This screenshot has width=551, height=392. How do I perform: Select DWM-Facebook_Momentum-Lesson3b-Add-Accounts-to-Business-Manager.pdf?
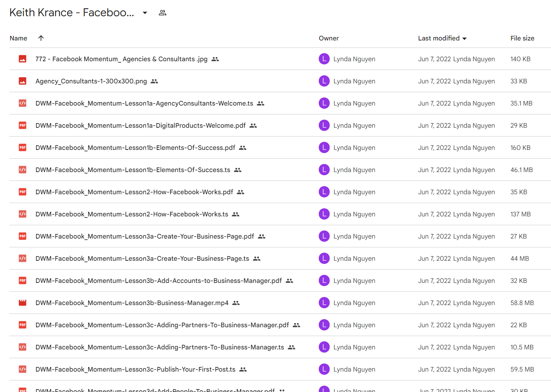click(159, 280)
